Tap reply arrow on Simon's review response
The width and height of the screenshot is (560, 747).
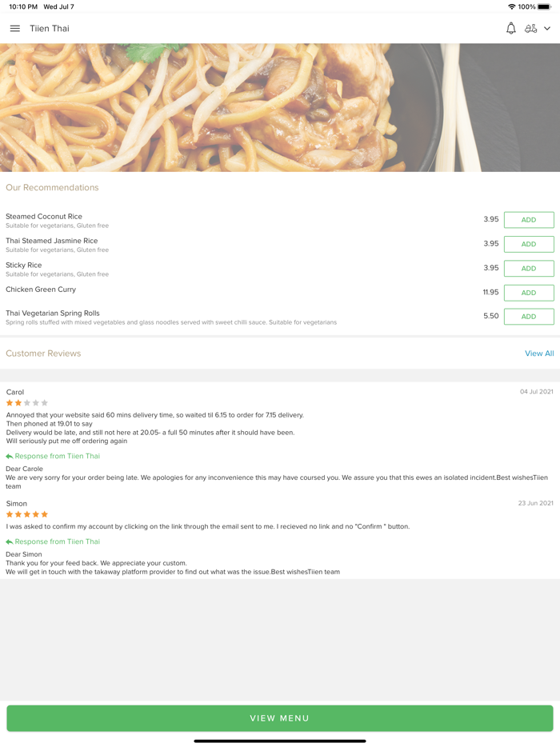point(10,542)
